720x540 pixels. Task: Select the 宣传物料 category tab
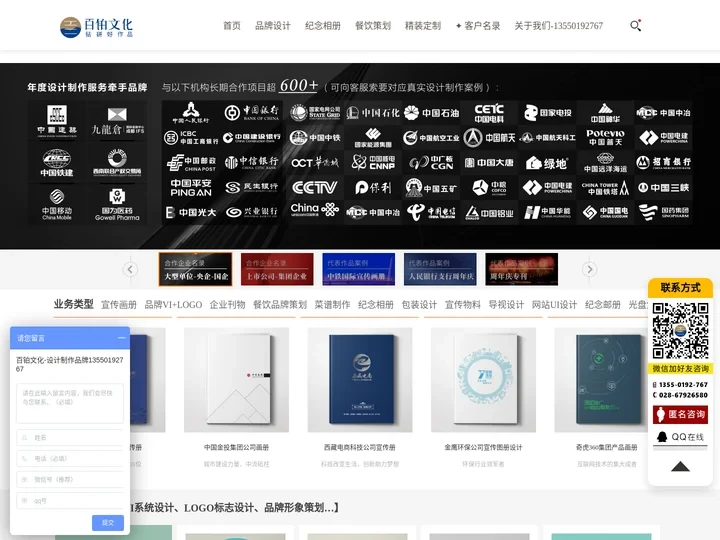coord(463,304)
